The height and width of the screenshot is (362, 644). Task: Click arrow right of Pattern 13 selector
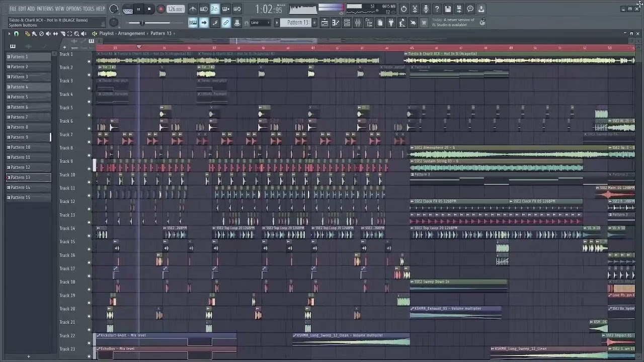[x=315, y=23]
